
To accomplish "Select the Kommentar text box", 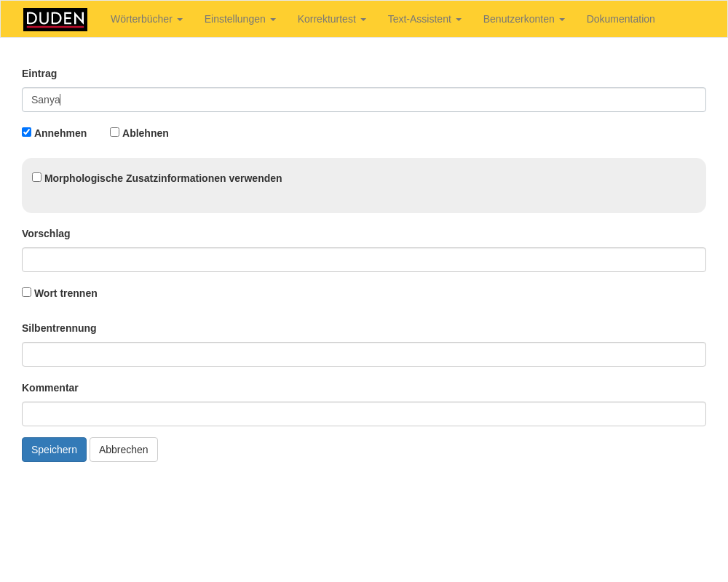I will (364, 414).
